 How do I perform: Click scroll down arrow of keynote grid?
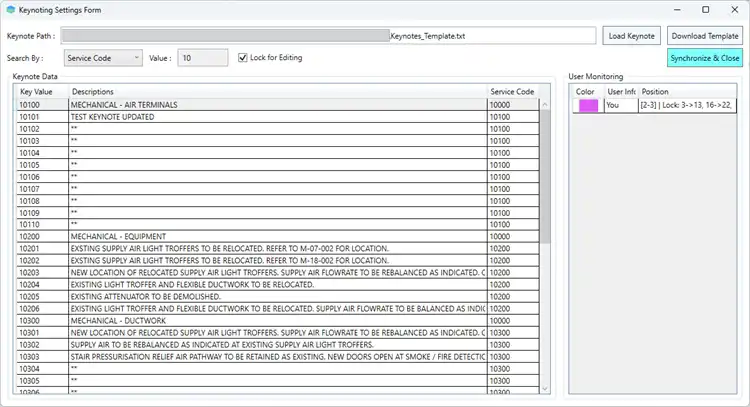coord(544,389)
